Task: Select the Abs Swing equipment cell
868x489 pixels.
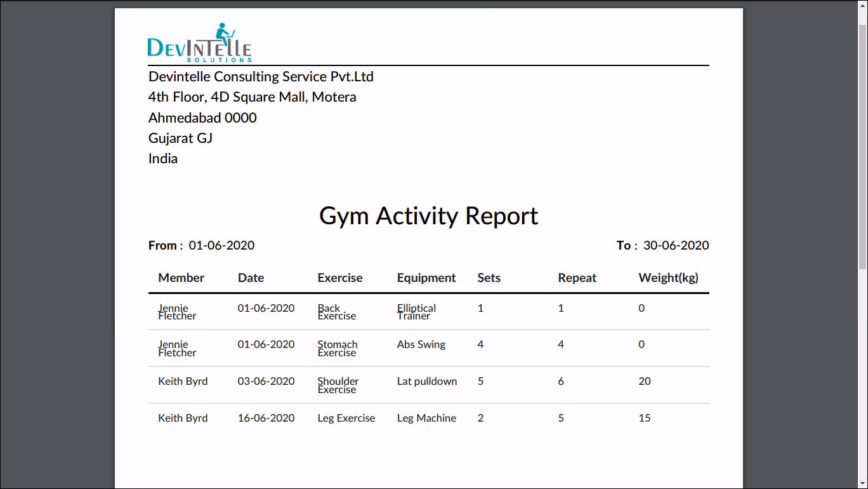Action: pyautogui.click(x=421, y=344)
